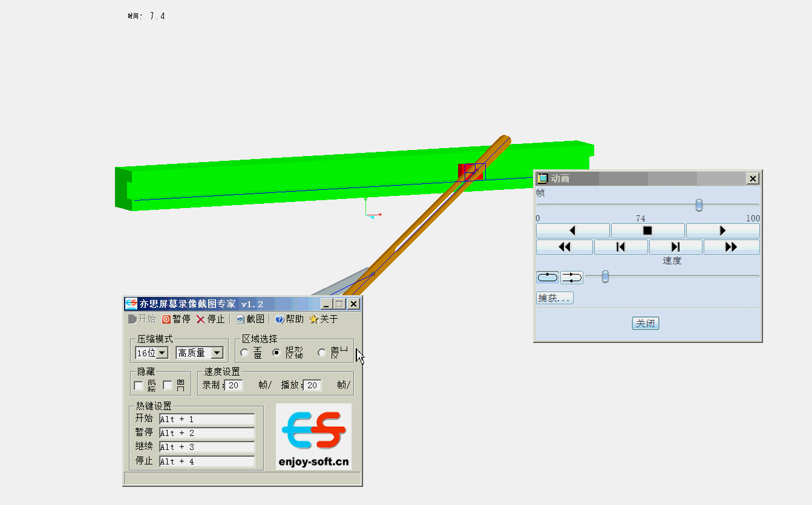Screen dimensions: 812x505
Task: Open the 高质量 quality dropdown
Action: 217,353
